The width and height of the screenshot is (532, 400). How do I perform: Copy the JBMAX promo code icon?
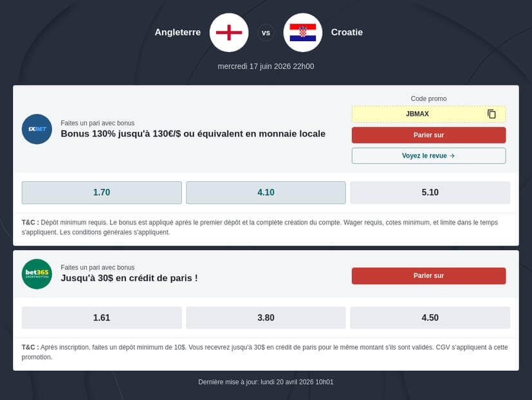click(x=491, y=114)
